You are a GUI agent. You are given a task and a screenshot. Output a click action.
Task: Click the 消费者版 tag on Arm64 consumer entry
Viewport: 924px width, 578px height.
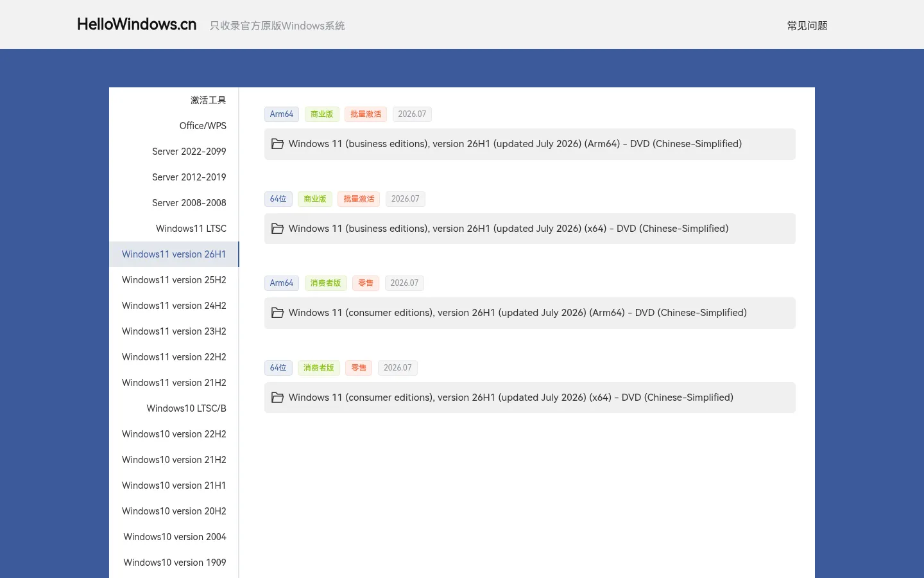pos(325,283)
